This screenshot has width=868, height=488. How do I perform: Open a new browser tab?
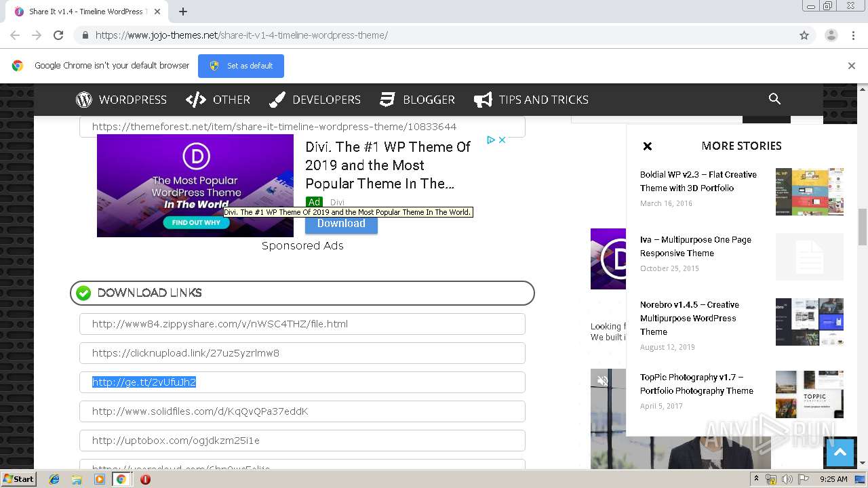click(x=183, y=12)
